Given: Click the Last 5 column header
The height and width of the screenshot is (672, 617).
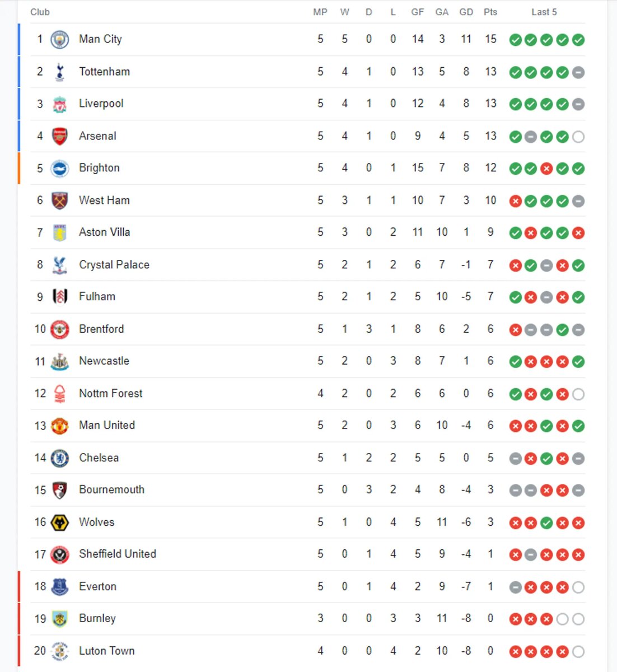Looking at the screenshot, I should coord(544,12).
